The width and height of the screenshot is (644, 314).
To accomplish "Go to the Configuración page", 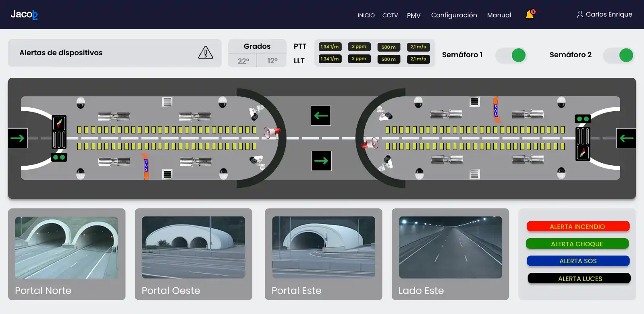I will 454,15.
